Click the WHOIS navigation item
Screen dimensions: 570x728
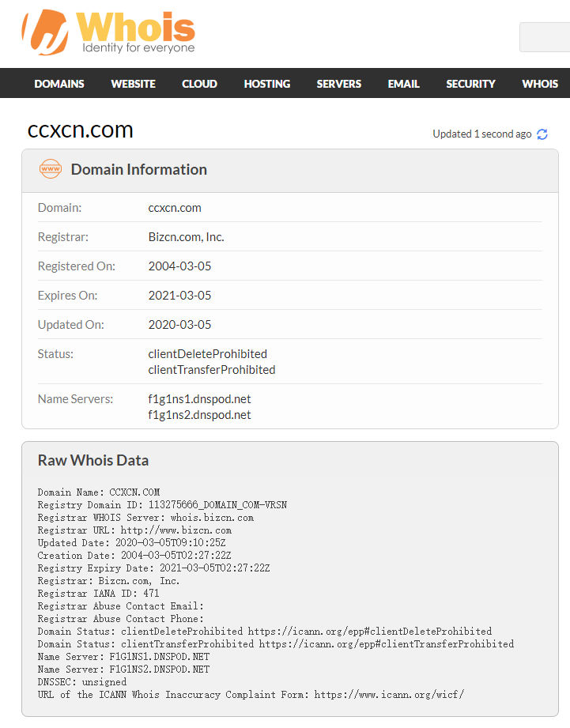[x=540, y=84]
